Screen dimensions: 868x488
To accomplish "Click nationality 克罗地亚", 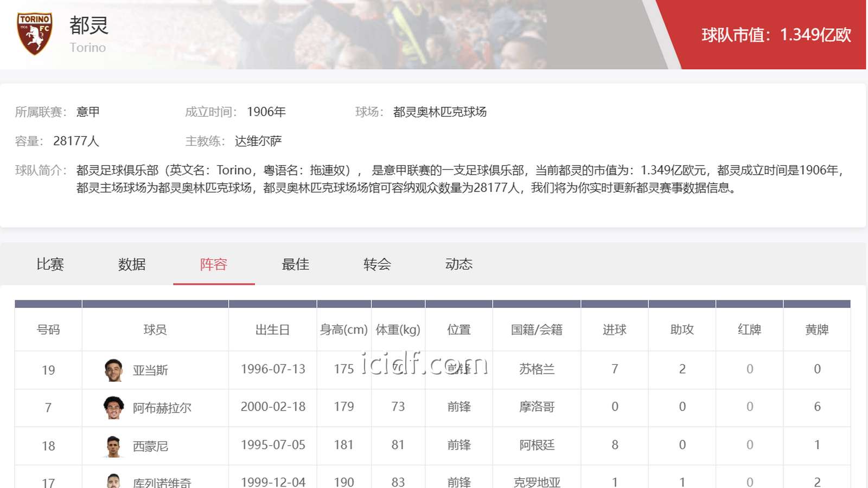I will click(x=537, y=482).
